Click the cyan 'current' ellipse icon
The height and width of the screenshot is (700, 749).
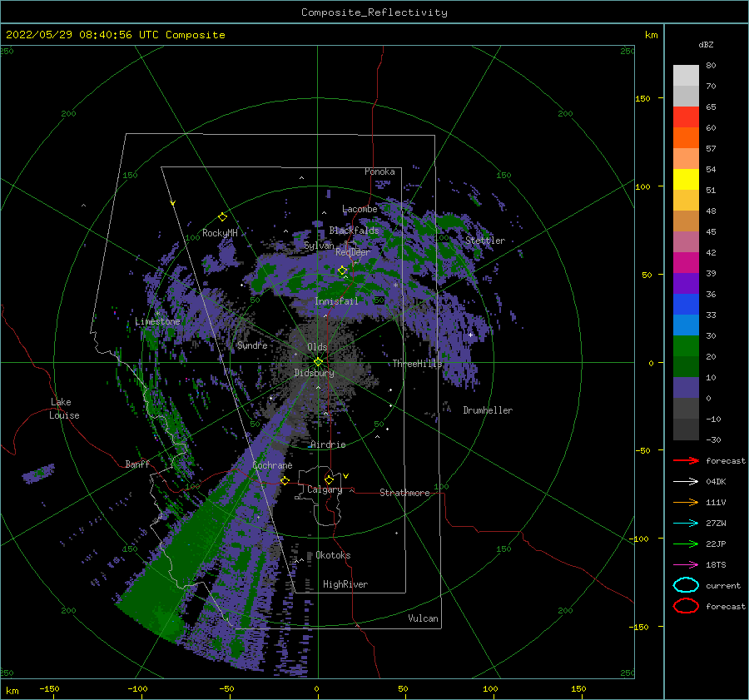[686, 585]
